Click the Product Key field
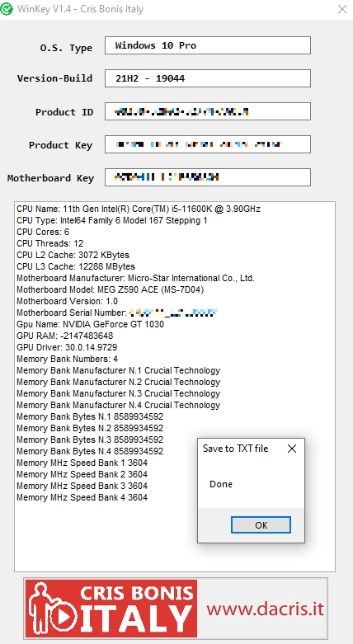 [208, 144]
